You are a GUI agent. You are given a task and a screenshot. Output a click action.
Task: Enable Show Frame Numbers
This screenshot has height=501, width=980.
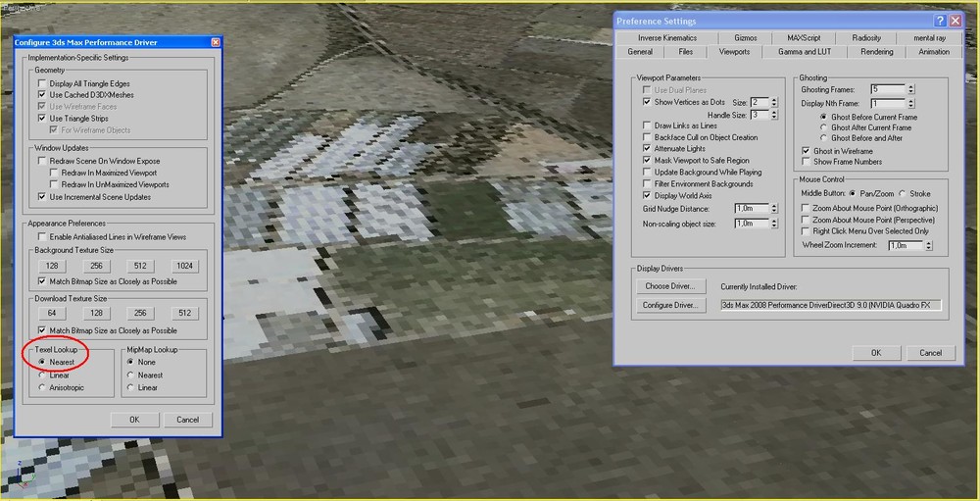pos(807,162)
